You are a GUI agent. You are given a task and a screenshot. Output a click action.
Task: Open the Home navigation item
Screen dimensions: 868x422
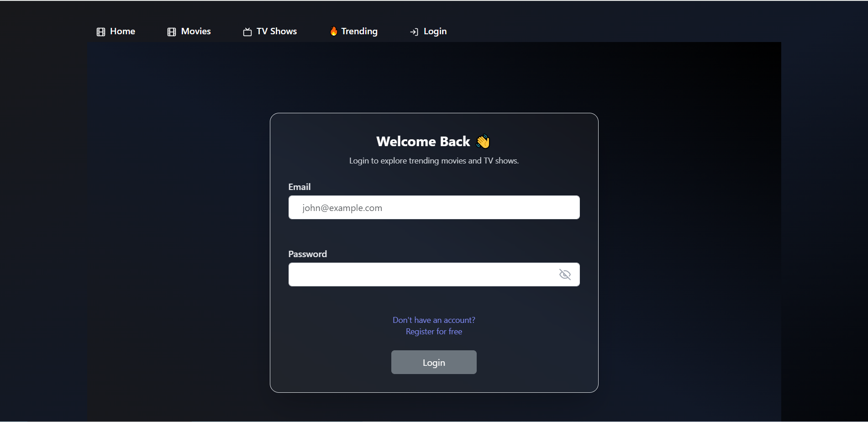pyautogui.click(x=122, y=32)
